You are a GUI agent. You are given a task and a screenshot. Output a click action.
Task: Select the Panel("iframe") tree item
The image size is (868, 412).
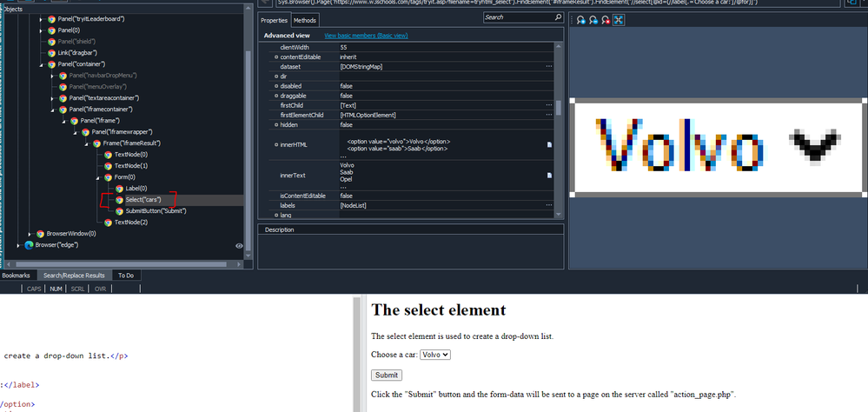(x=100, y=121)
